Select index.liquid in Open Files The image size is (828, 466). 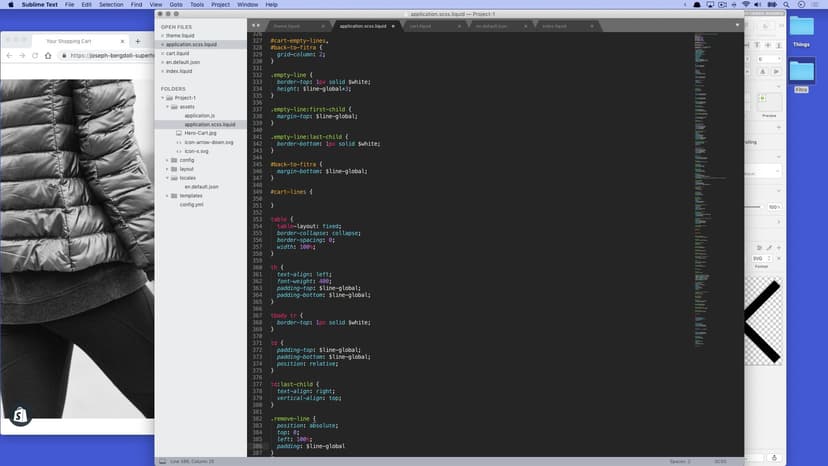coord(179,71)
